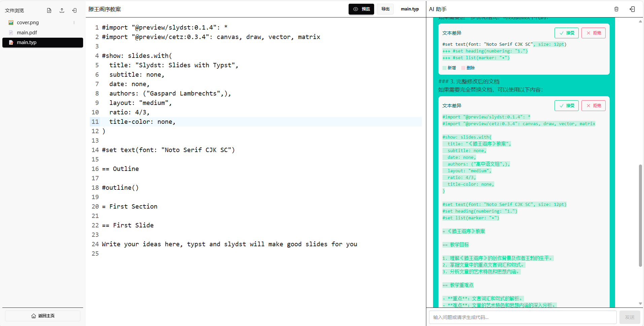Click the upload file icon
The height and width of the screenshot is (326, 644).
[62, 10]
